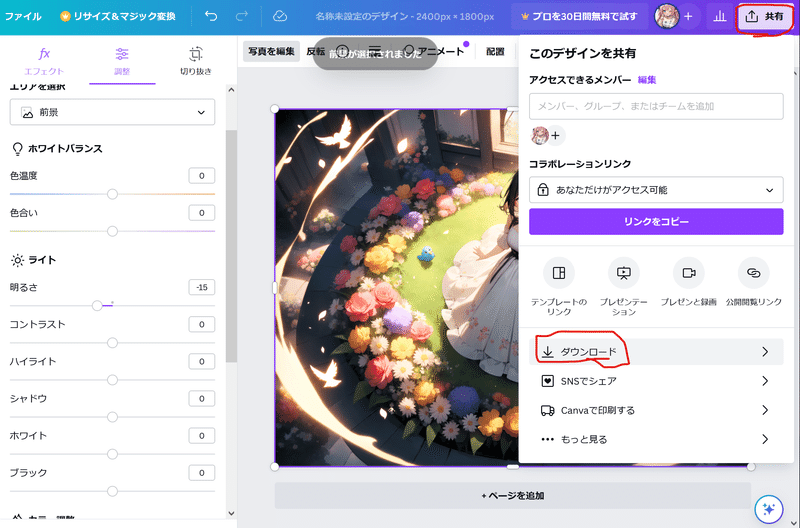Click the fx effects icon
The height and width of the screenshot is (528, 800).
[x=44, y=54]
